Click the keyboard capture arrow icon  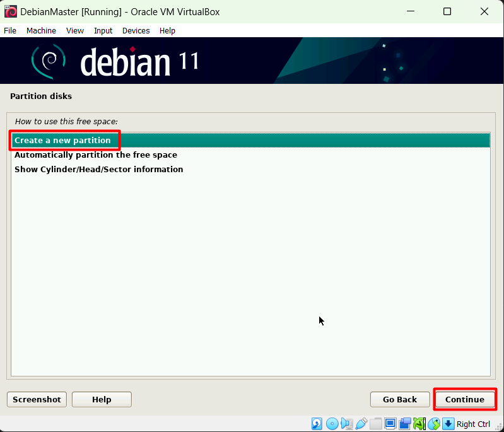(x=448, y=424)
